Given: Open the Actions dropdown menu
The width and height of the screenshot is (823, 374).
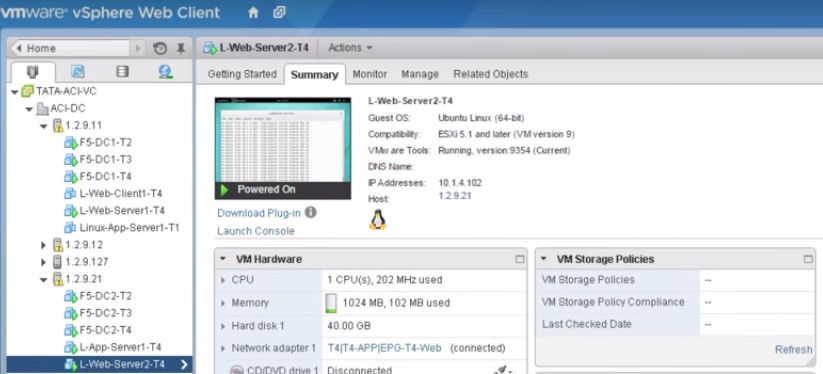Looking at the screenshot, I should click(x=350, y=48).
